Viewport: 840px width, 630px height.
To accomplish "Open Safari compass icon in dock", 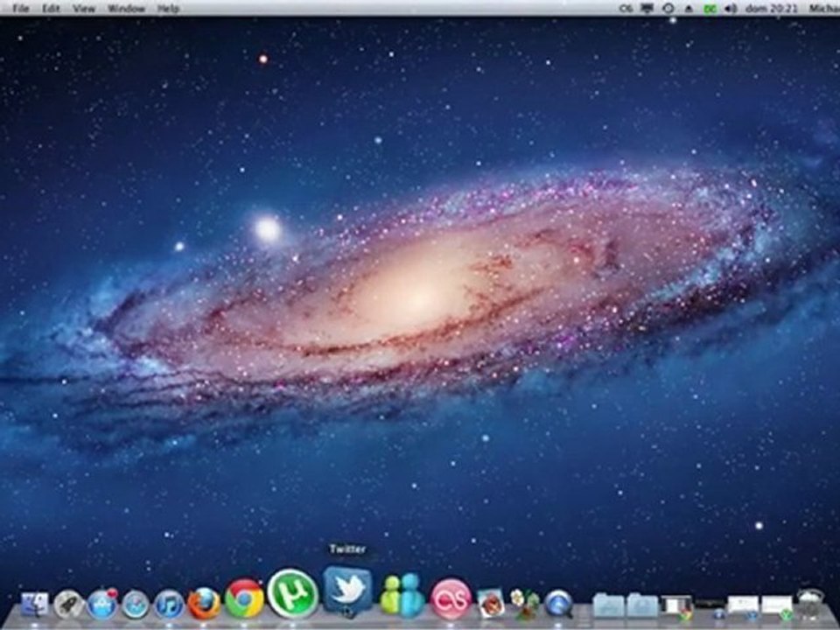I will click(135, 605).
